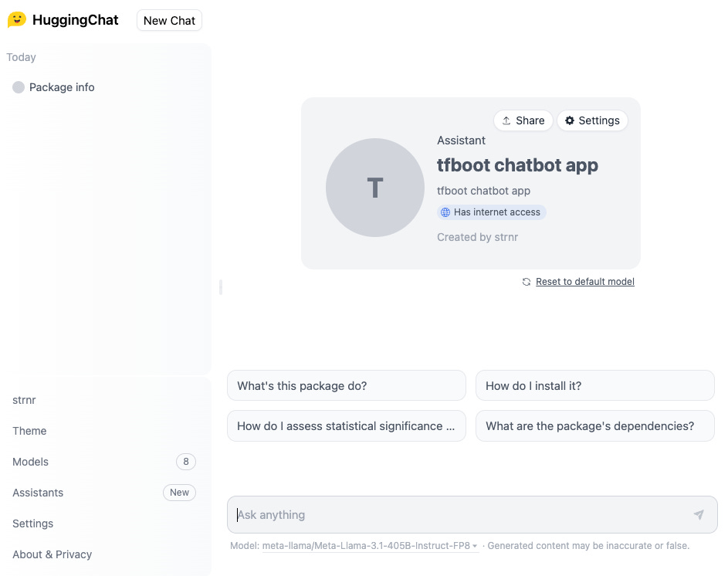Image resolution: width=728 pixels, height=576 pixels.
Task: Open Models in the sidebar
Action: [x=104, y=462]
